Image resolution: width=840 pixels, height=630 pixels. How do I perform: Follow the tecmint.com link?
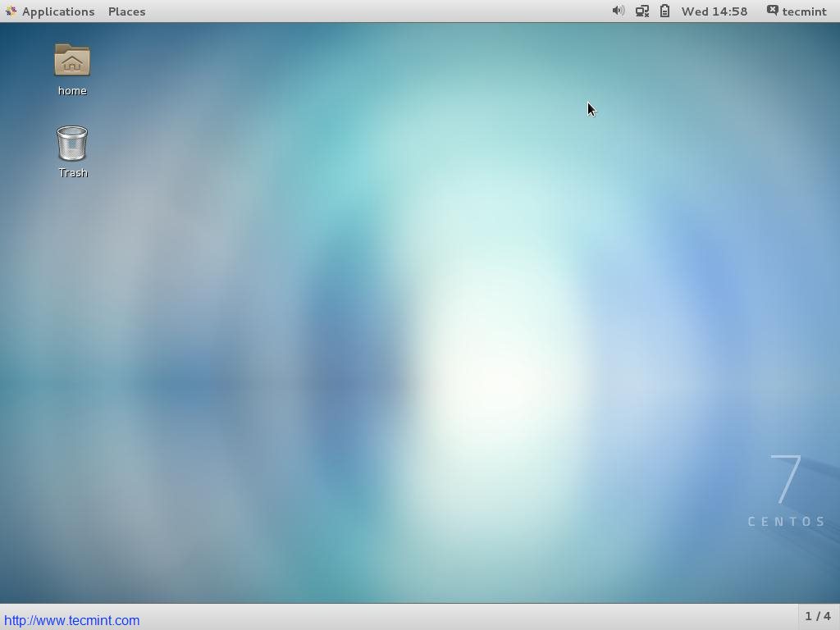pos(72,620)
